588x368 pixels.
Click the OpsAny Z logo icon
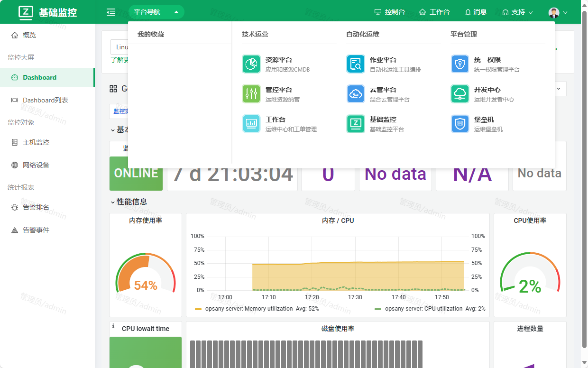point(26,12)
